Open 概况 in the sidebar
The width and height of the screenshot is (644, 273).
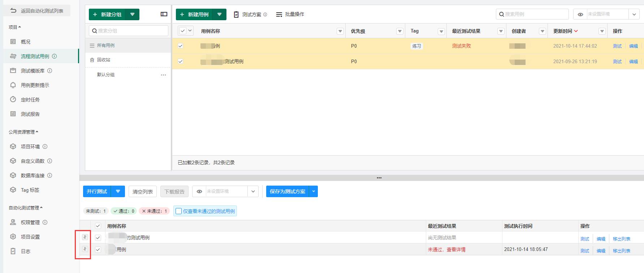point(25,42)
